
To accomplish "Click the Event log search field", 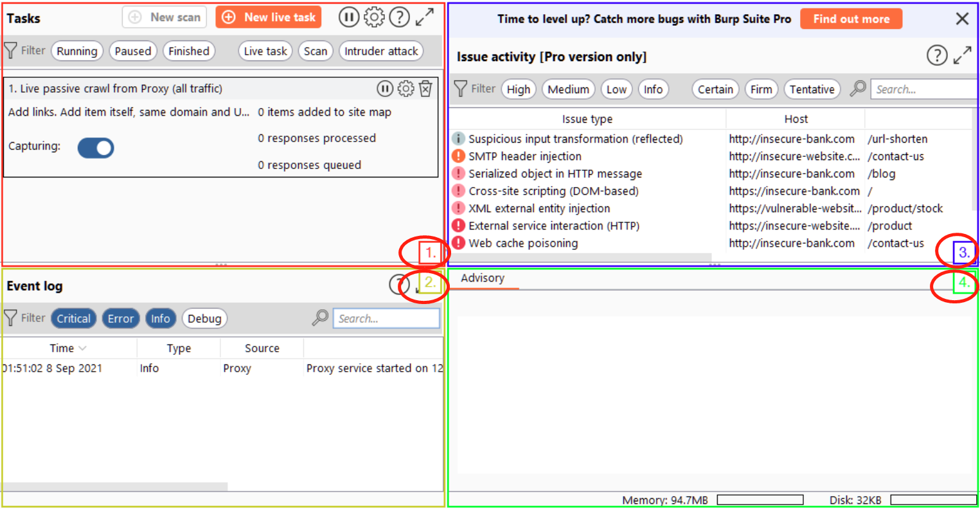I will (x=387, y=319).
